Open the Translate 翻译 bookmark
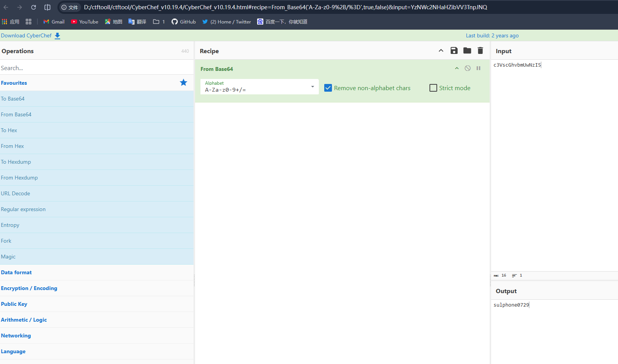Screen dimensions: 618x364 click(137, 22)
